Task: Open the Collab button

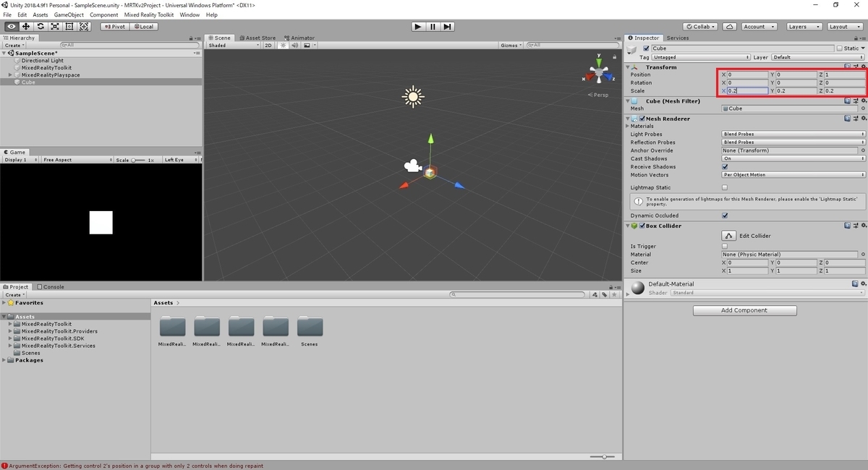Action: (700, 27)
